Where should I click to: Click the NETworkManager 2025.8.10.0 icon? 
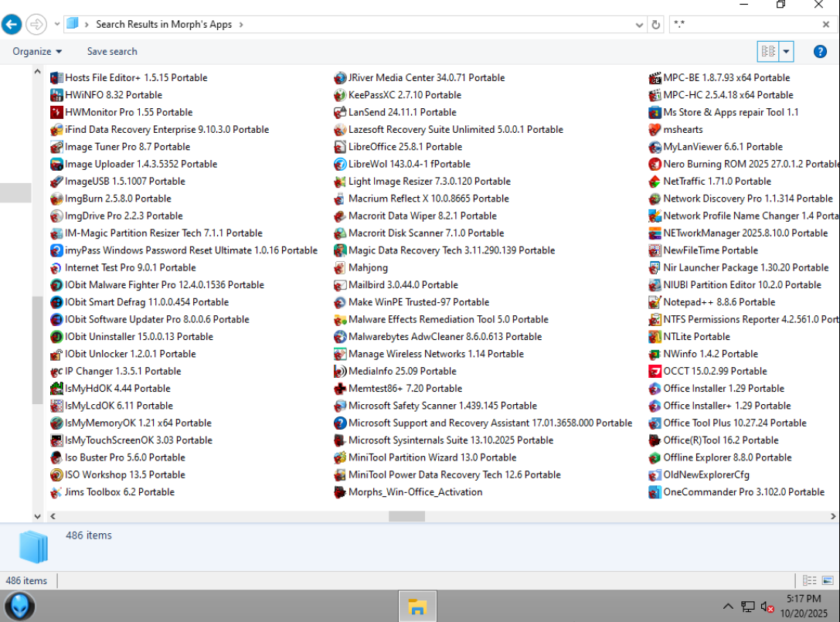pos(655,233)
